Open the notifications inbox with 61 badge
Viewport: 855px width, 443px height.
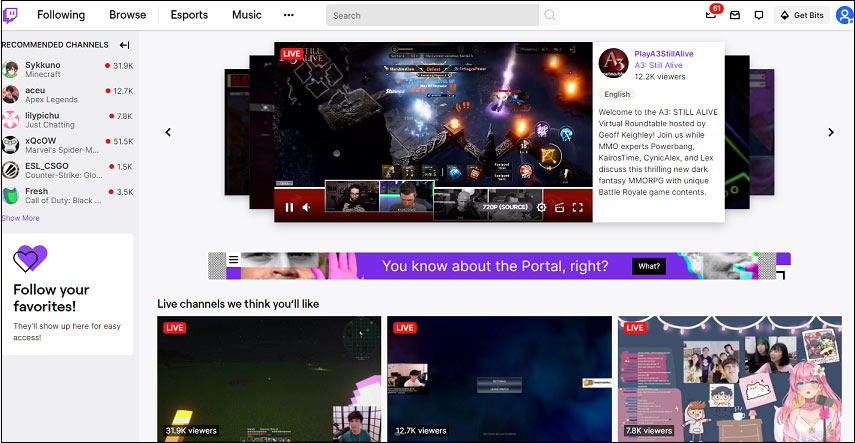[x=712, y=14]
